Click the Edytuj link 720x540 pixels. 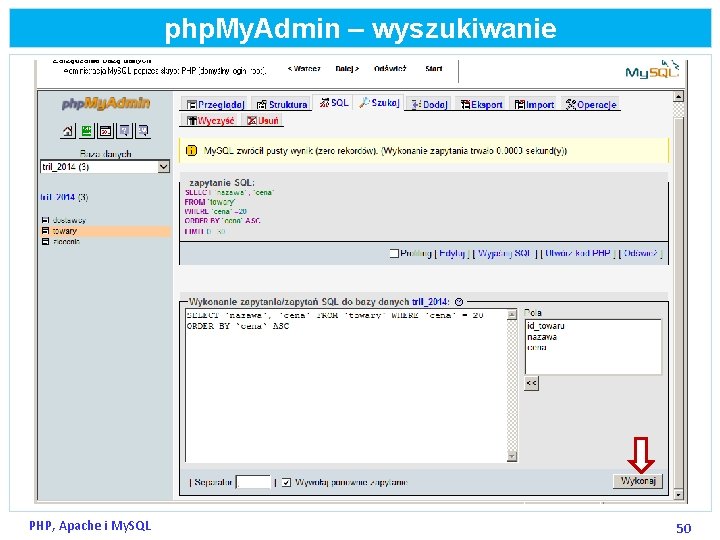[452, 253]
